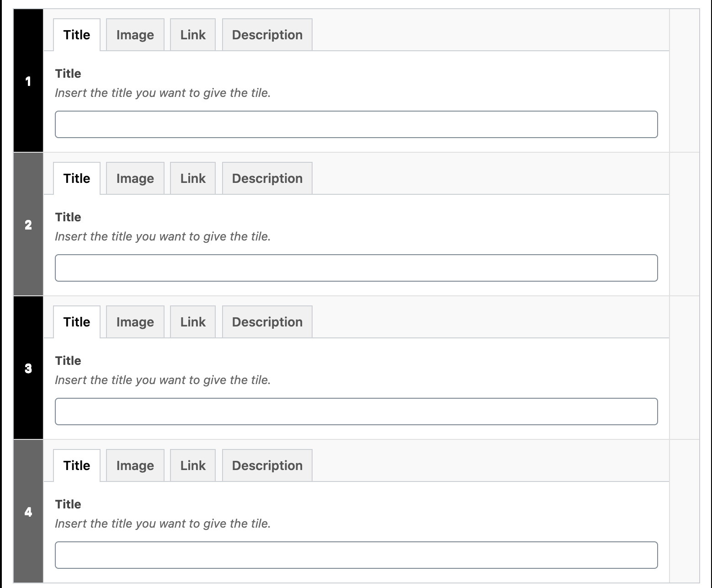Image resolution: width=712 pixels, height=588 pixels.
Task: Switch to Link tab in row 3
Action: 192,322
